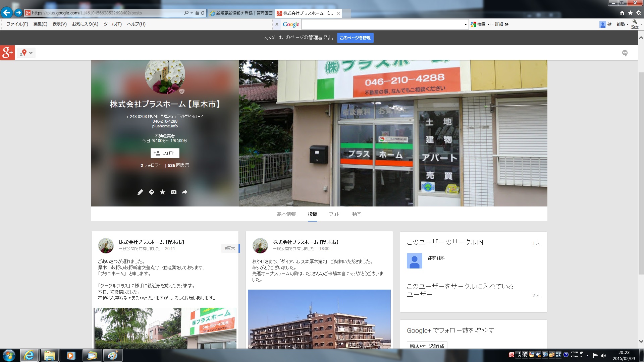Open the お気に入り(A) menu
Screen dimensions: 644x362
85,24
